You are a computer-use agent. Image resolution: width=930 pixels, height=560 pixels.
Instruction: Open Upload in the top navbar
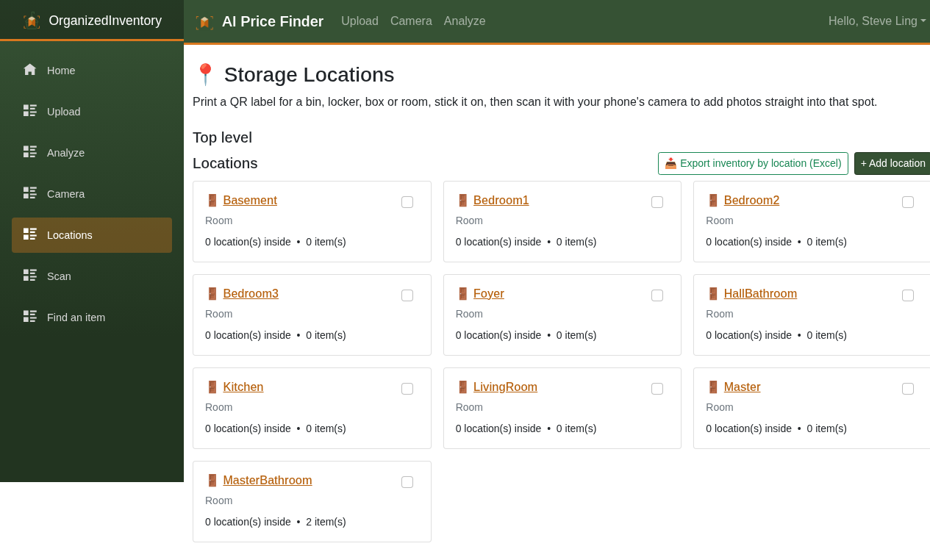[360, 21]
